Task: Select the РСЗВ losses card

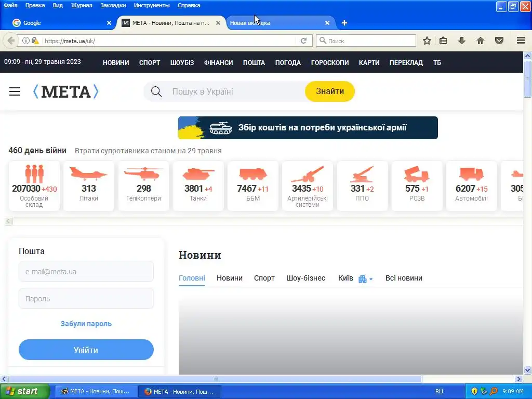Action: coord(417,186)
